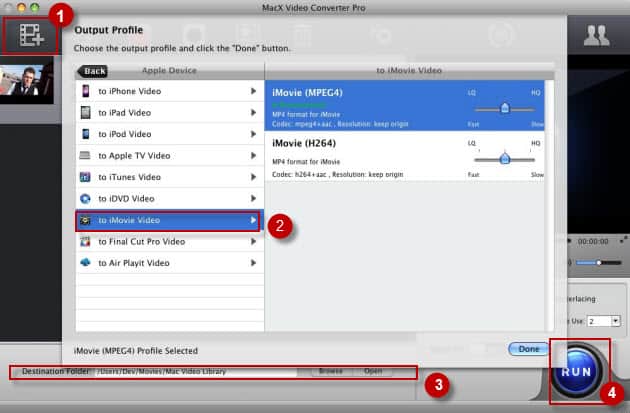This screenshot has width=630, height=413.
Task: Click the iPhone device icon
Action: tap(86, 91)
